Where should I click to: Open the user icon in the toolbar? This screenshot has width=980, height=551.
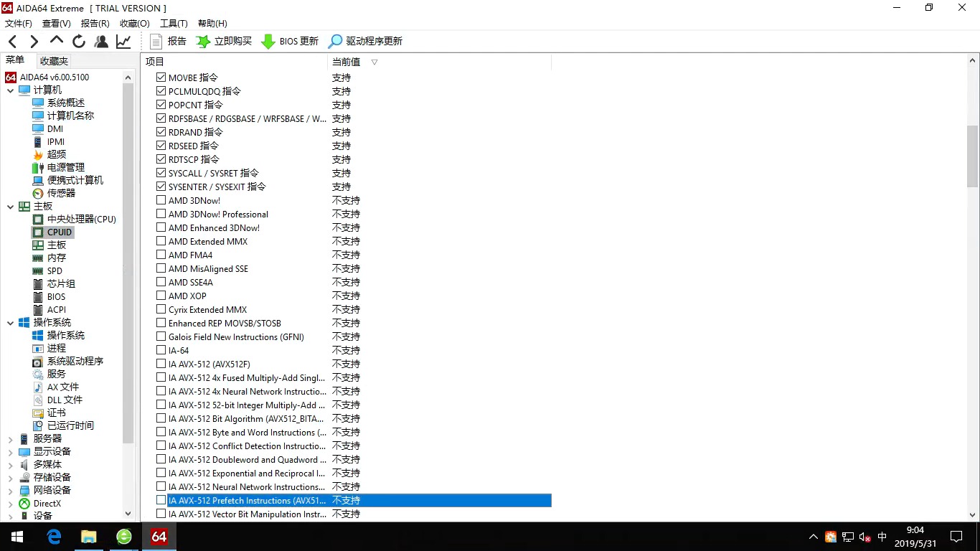coord(101,42)
